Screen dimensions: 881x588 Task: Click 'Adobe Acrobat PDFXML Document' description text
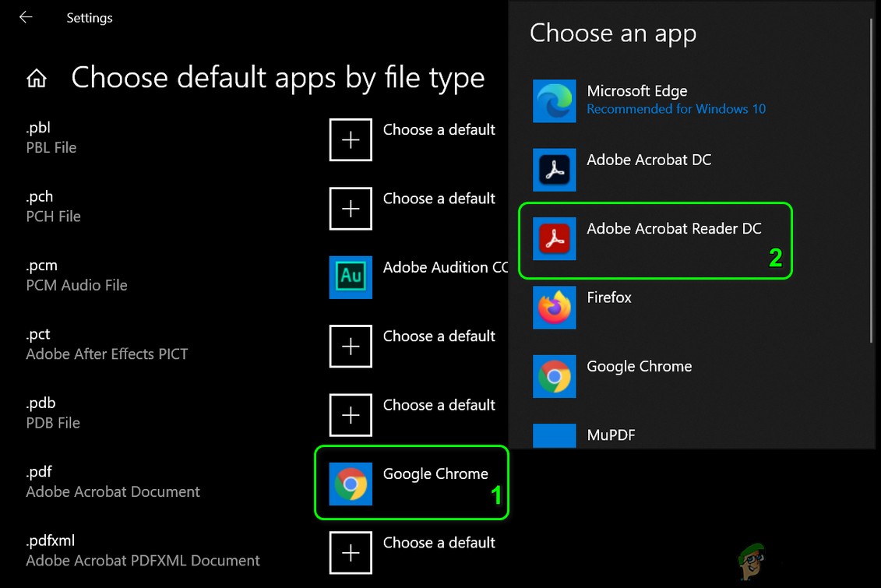coord(143,561)
